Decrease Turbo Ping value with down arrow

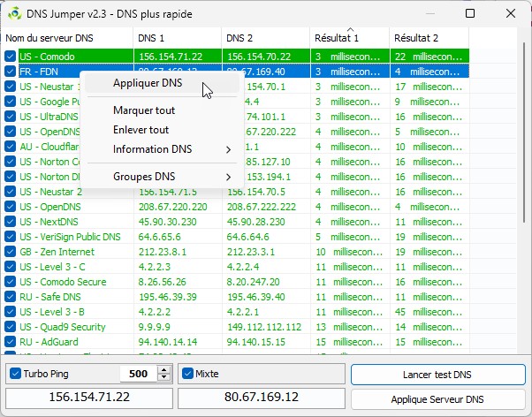click(x=163, y=378)
